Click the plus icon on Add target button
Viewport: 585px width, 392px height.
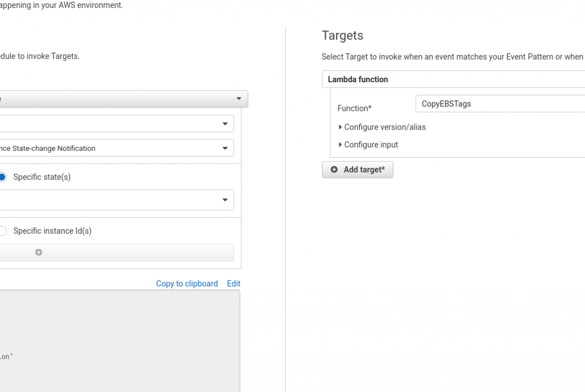tap(334, 169)
